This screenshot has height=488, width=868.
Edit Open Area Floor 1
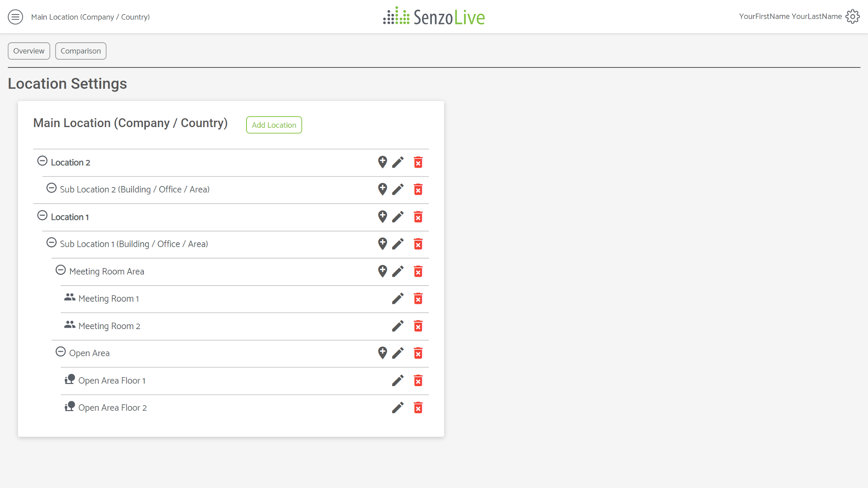click(x=398, y=380)
